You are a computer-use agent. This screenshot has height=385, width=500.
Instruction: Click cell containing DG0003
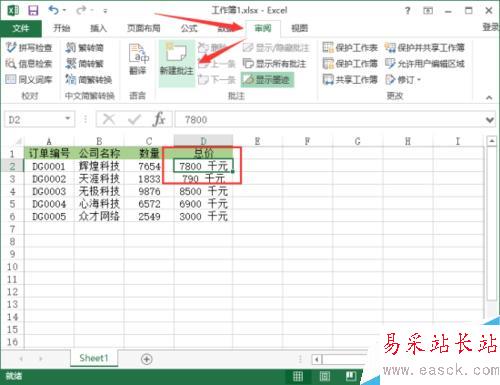(x=49, y=191)
